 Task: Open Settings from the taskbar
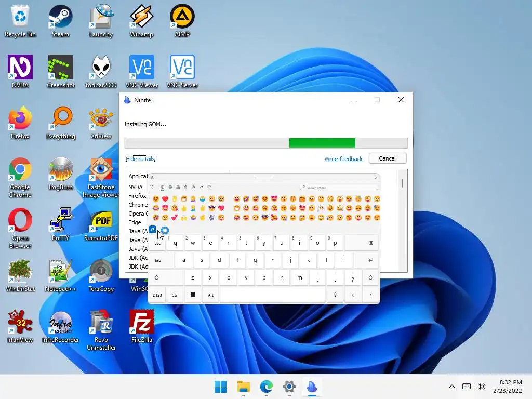(289, 387)
